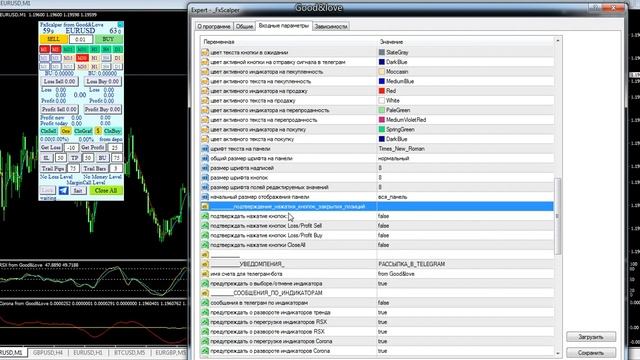Viewport: 640px width, 360px height.
Task: Click the icon beside 'подтверждать нажатие кнопки CloseAll'
Action: [205, 245]
